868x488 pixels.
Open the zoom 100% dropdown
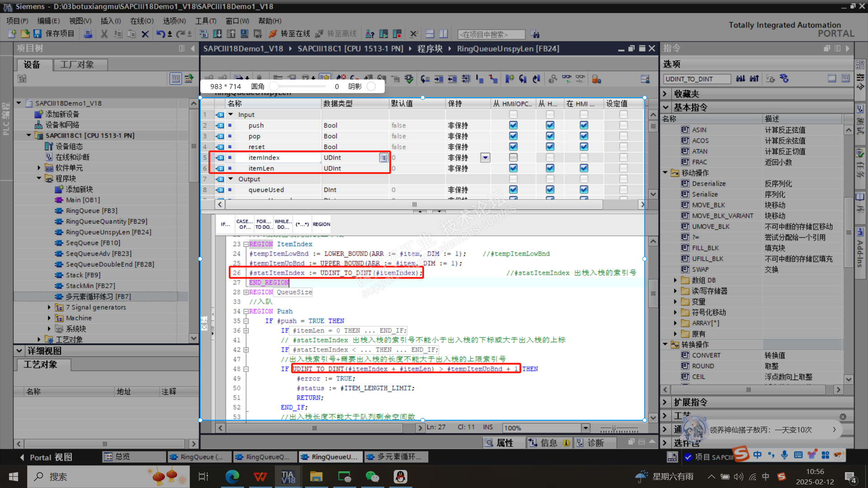586,428
